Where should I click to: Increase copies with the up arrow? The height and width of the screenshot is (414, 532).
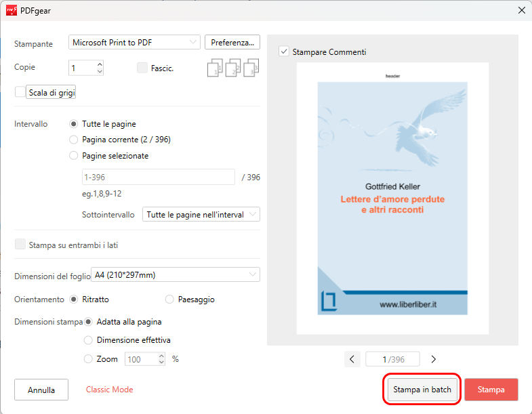coord(100,64)
